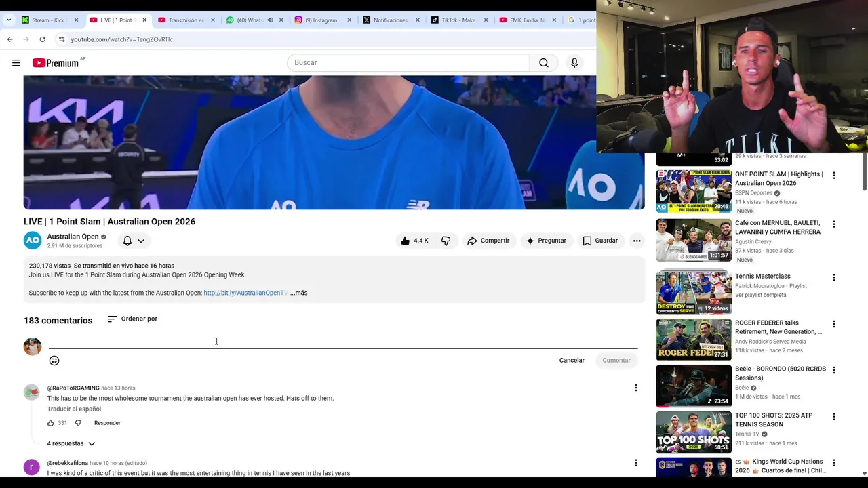
Task: Open the tab search dropdown arrow
Action: (9, 20)
